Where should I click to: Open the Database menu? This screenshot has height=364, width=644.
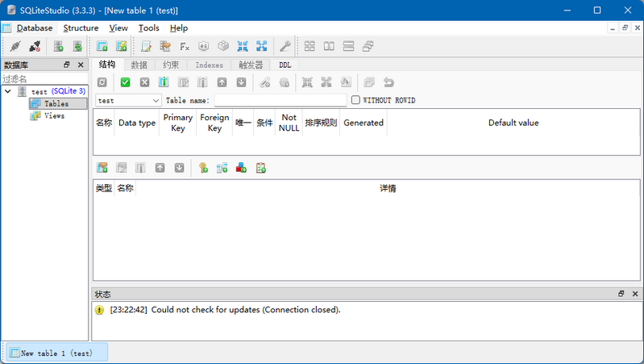pos(35,28)
